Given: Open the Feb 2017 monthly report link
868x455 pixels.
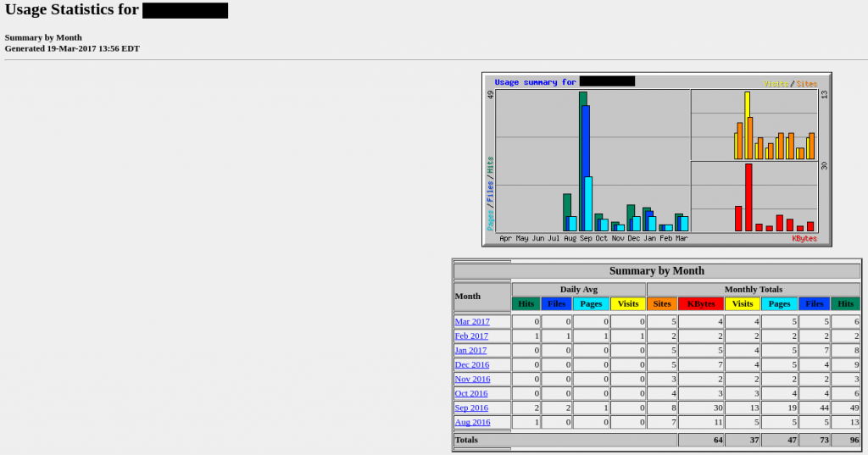Looking at the screenshot, I should pyautogui.click(x=471, y=336).
